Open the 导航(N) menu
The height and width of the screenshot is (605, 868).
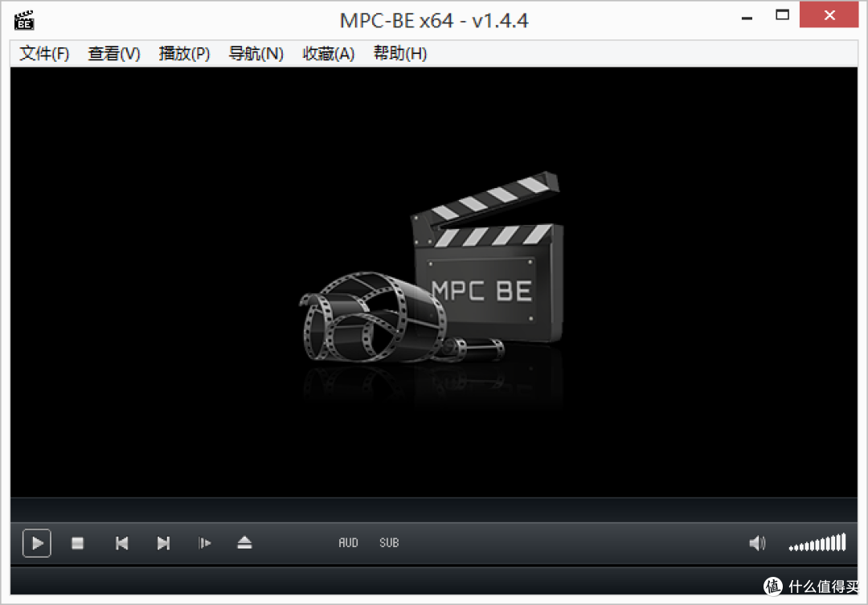click(x=256, y=54)
